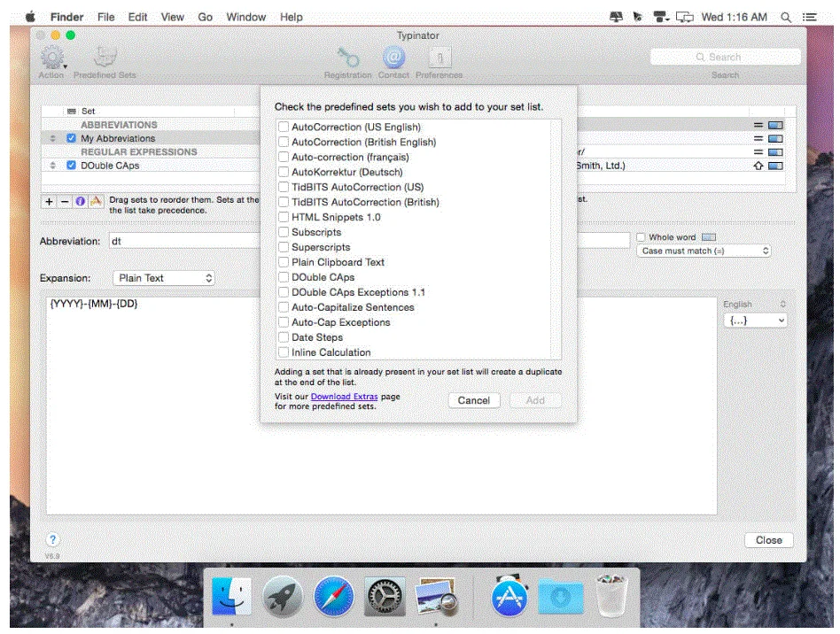840x634 pixels.
Task: Check Auto-Capitalize Sentences set
Action: tap(284, 307)
